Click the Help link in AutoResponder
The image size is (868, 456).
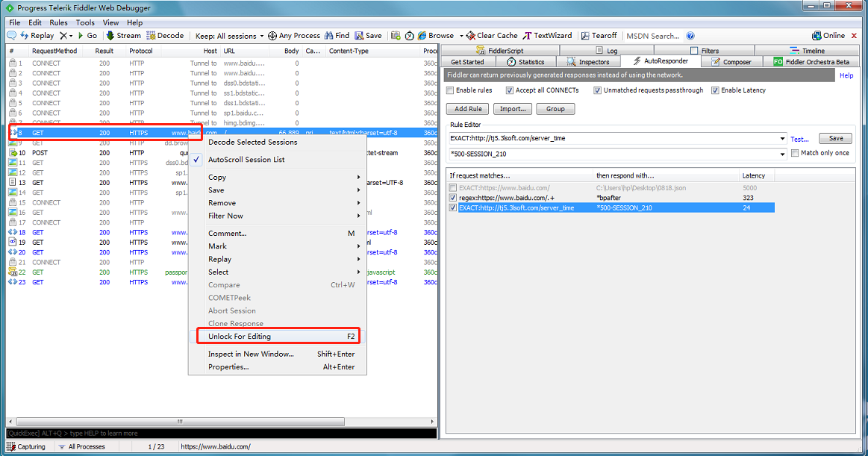pyautogui.click(x=846, y=76)
